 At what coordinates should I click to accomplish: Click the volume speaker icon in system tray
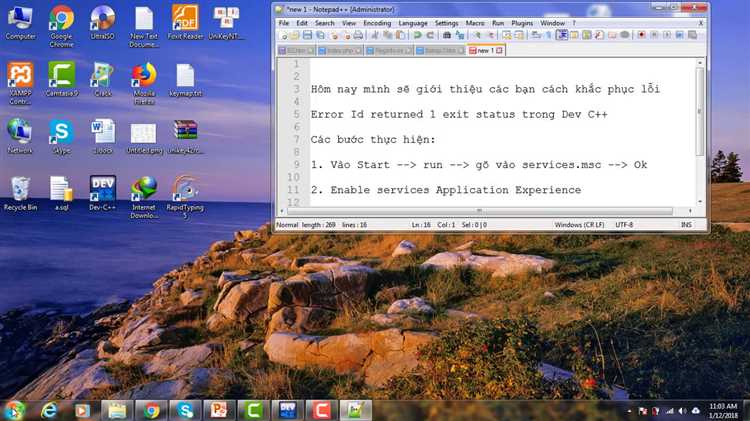tap(682, 411)
